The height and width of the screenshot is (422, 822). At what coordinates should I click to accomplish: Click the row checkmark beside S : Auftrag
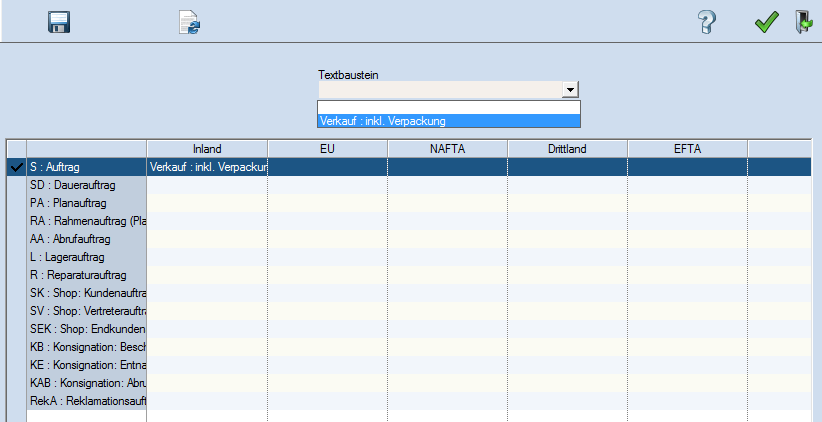(16, 167)
